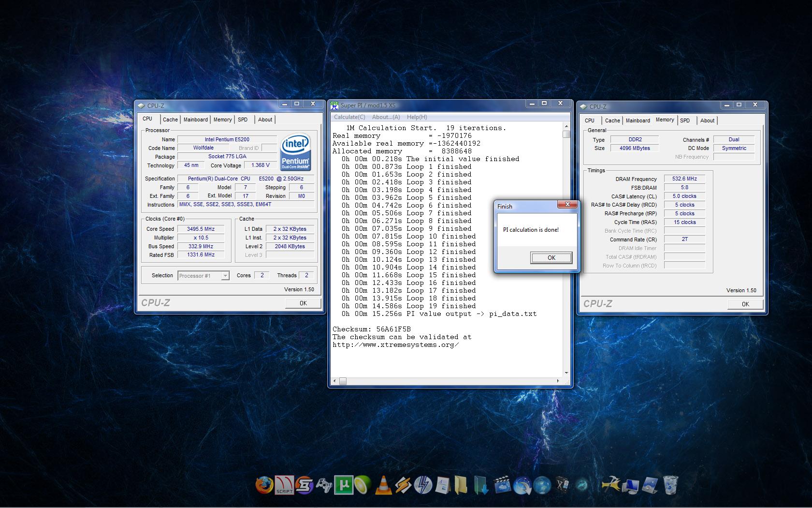Open About tab in right CPU-Z
The height and width of the screenshot is (508, 812).
tap(707, 120)
